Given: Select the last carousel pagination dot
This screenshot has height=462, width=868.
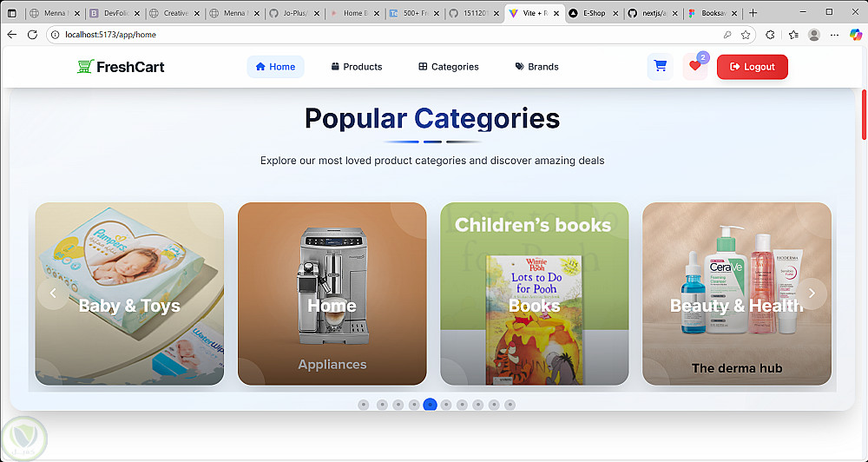Looking at the screenshot, I should tap(510, 405).
